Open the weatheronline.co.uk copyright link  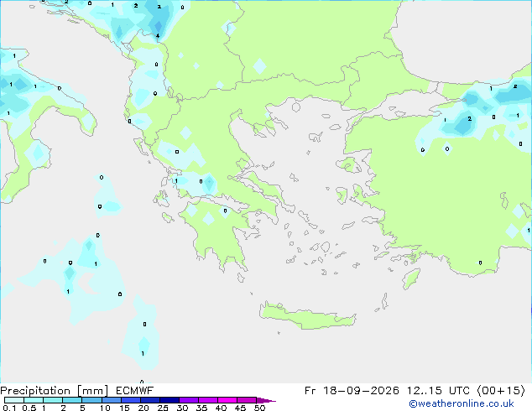[x=461, y=403]
